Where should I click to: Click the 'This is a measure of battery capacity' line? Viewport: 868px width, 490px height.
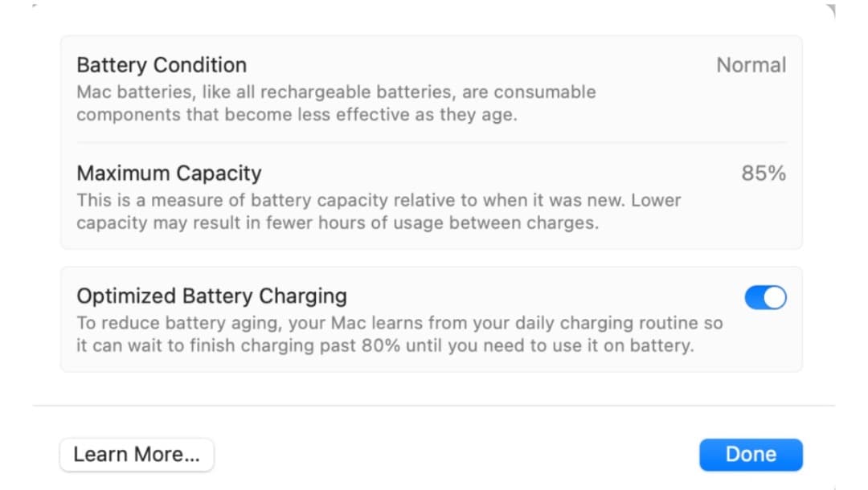[x=378, y=200]
